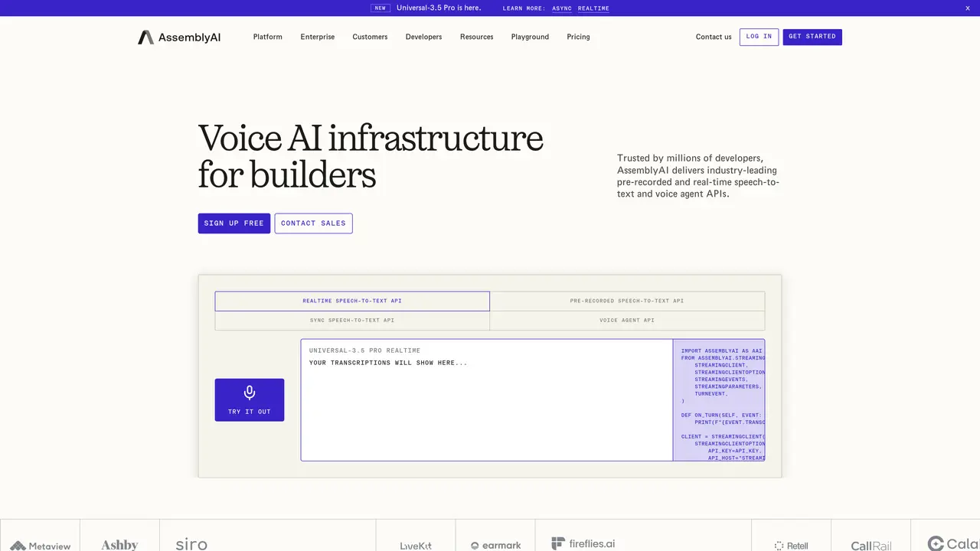Click the earmark logo
The image size is (980, 551).
click(495, 546)
